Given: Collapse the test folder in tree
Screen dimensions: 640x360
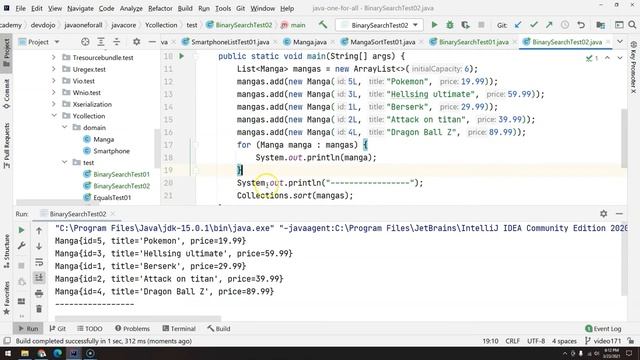Looking at the screenshot, I should [x=64, y=162].
